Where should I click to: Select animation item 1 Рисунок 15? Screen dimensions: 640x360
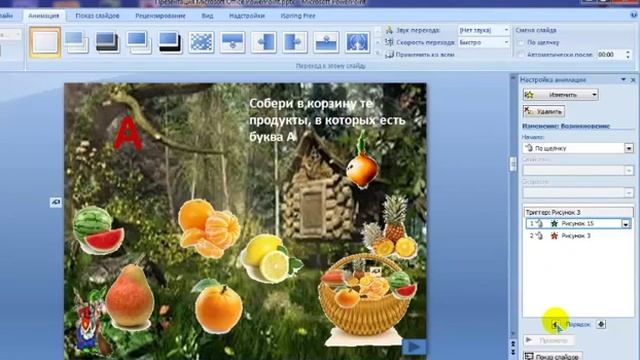(x=579, y=224)
